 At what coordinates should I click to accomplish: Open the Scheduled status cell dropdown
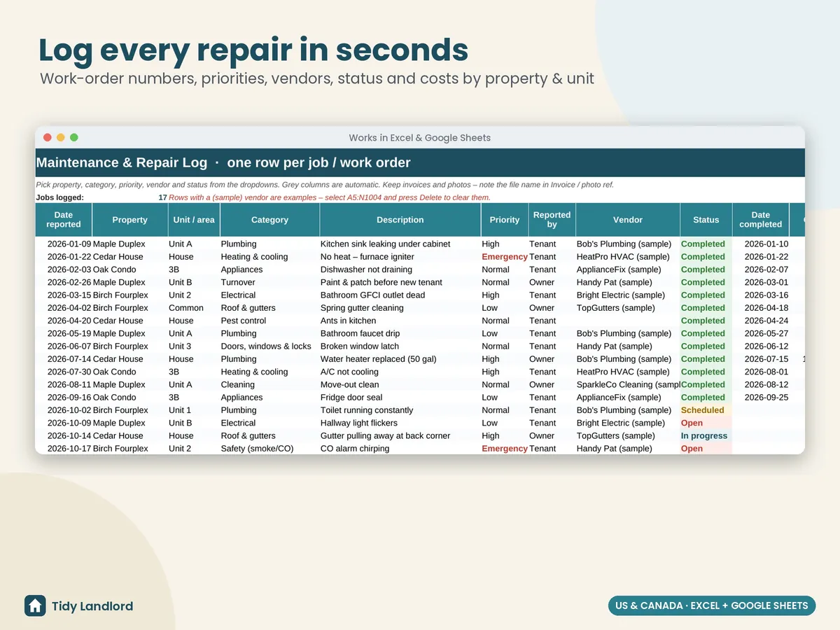706,410
